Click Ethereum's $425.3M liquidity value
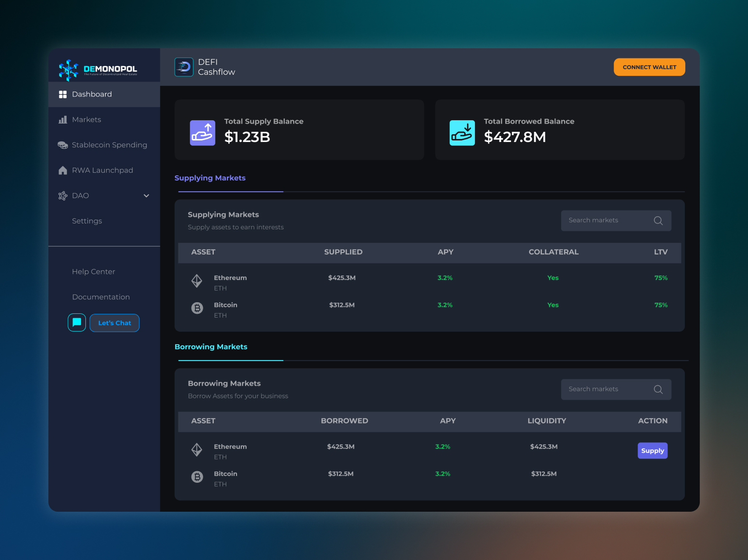 point(544,447)
